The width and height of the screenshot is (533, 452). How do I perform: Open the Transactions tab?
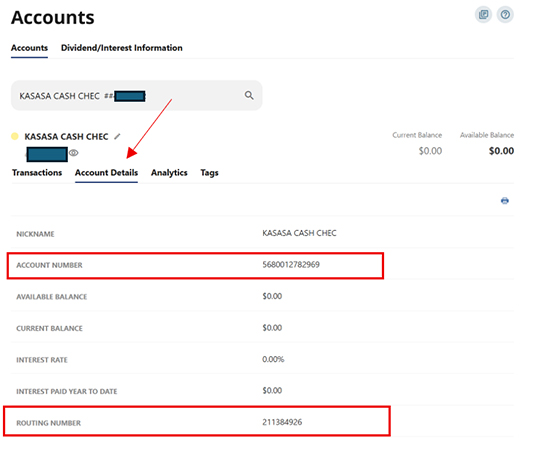(x=37, y=173)
